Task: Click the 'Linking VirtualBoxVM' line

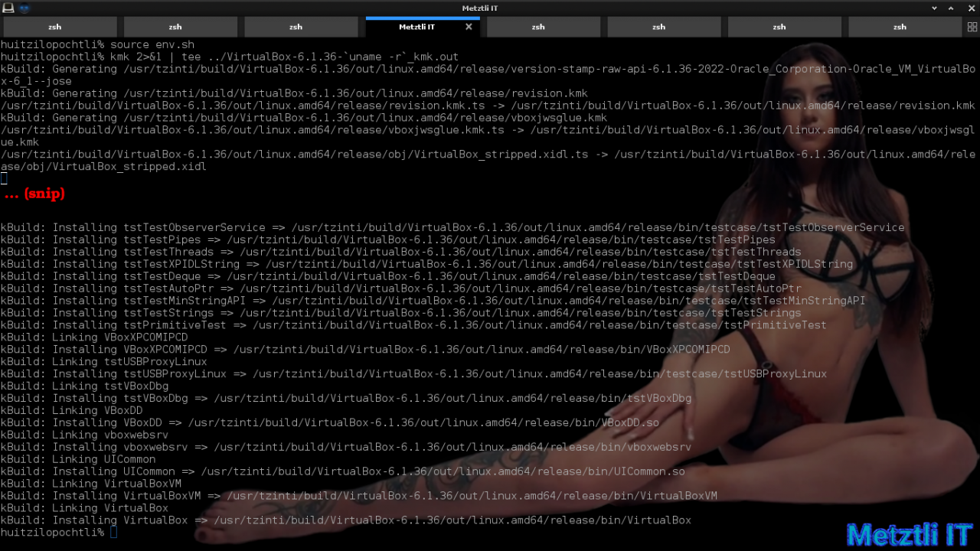Action: [x=91, y=484]
